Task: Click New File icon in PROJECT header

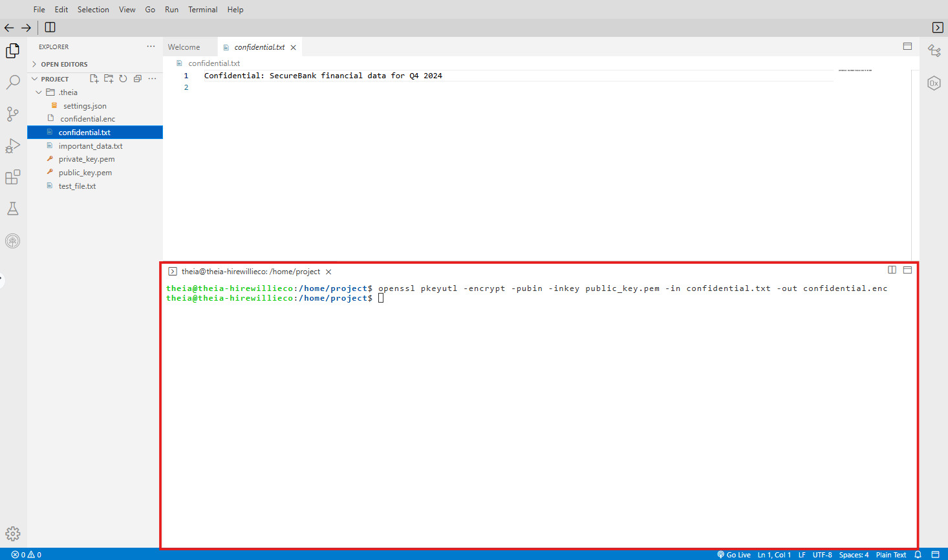Action: (94, 79)
